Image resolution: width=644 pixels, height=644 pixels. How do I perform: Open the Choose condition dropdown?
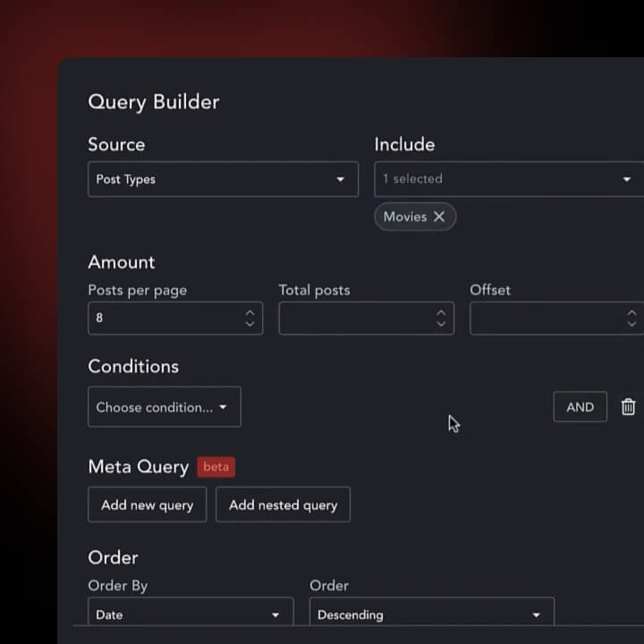(164, 407)
